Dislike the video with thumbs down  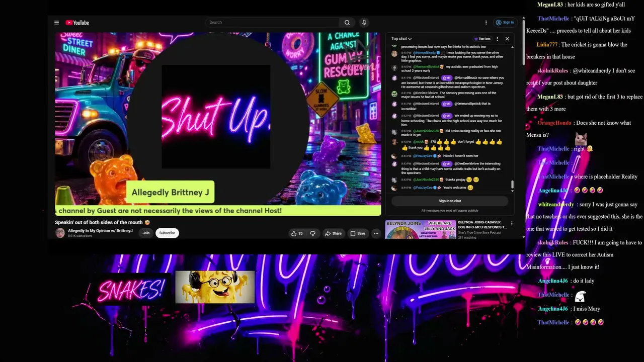click(312, 233)
